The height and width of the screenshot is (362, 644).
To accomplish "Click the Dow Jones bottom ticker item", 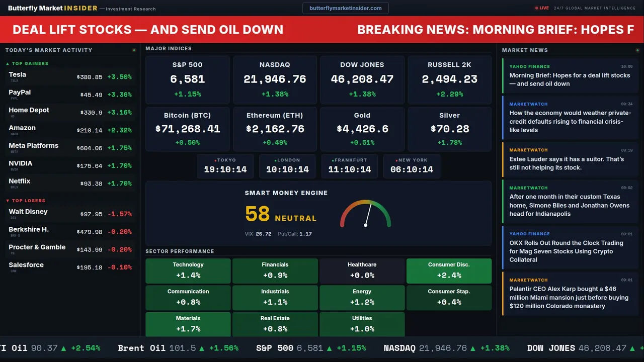I will click(585, 348).
